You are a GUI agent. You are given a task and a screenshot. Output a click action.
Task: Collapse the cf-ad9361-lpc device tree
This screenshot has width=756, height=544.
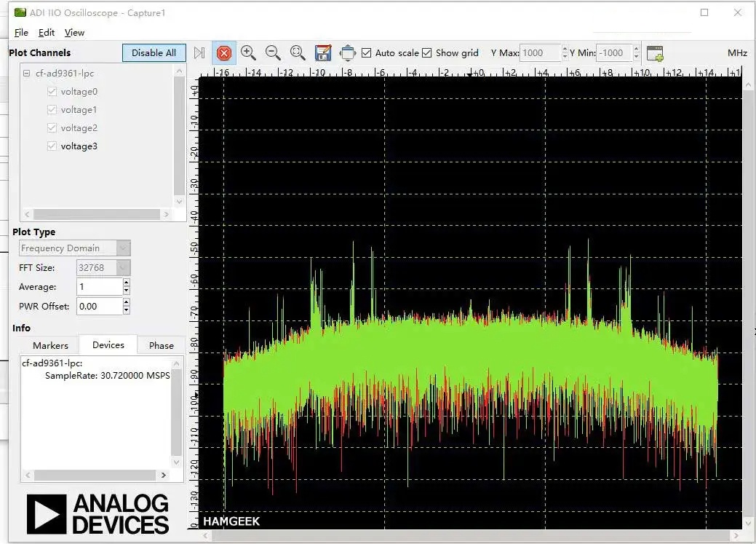click(27, 74)
